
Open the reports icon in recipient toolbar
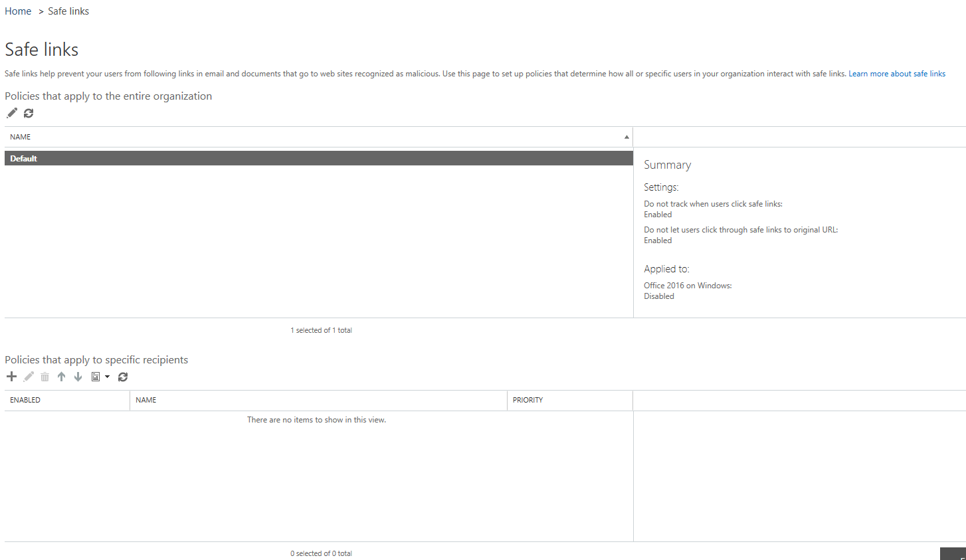pyautogui.click(x=96, y=377)
